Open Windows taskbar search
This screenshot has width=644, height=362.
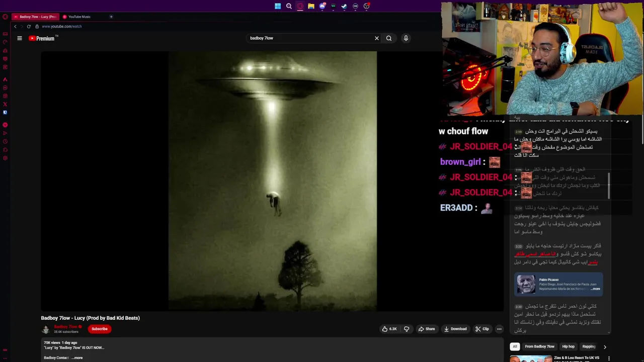point(289,6)
